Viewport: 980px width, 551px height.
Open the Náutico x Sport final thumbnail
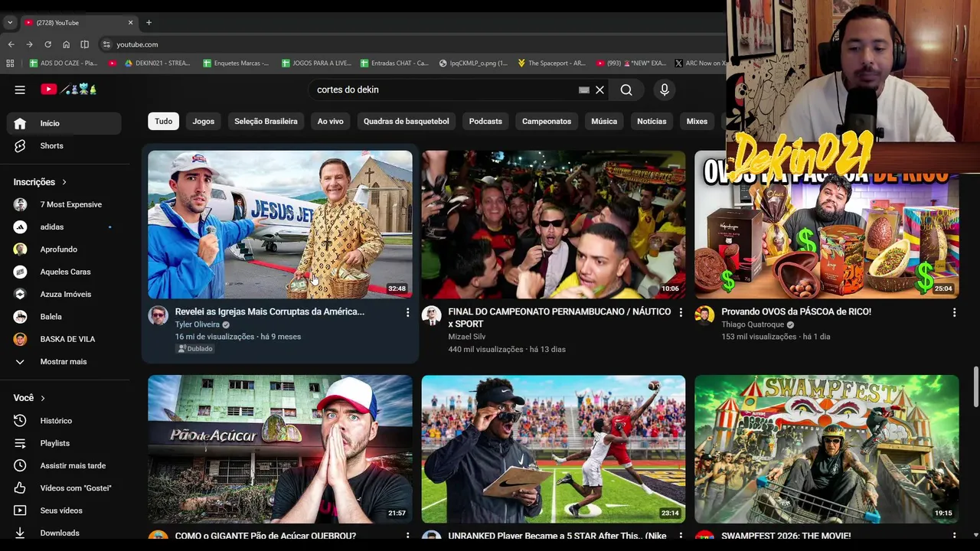tap(554, 224)
